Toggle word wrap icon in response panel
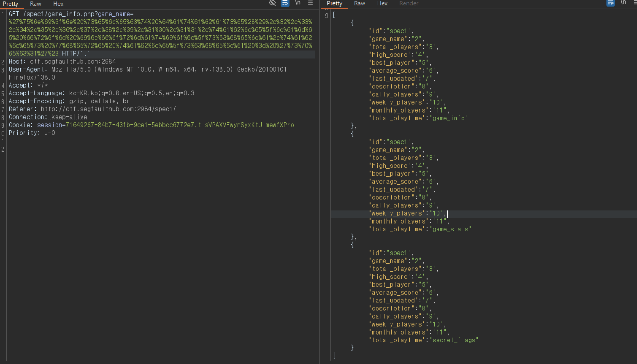The width and height of the screenshot is (637, 364). coord(610,3)
